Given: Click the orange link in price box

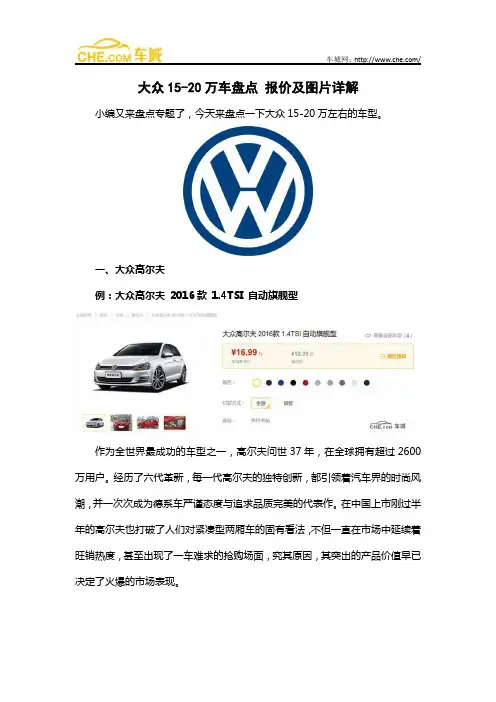Looking at the screenshot, I should click(393, 356).
